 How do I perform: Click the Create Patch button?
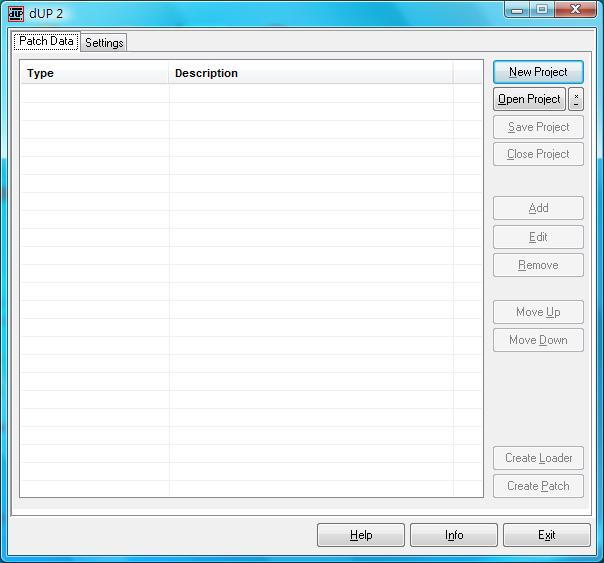click(538, 486)
